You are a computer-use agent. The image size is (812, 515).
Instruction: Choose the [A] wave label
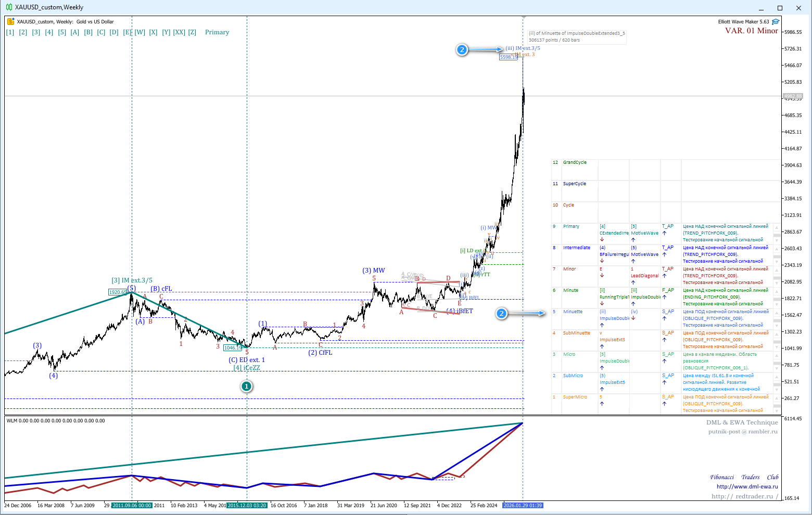(75, 32)
